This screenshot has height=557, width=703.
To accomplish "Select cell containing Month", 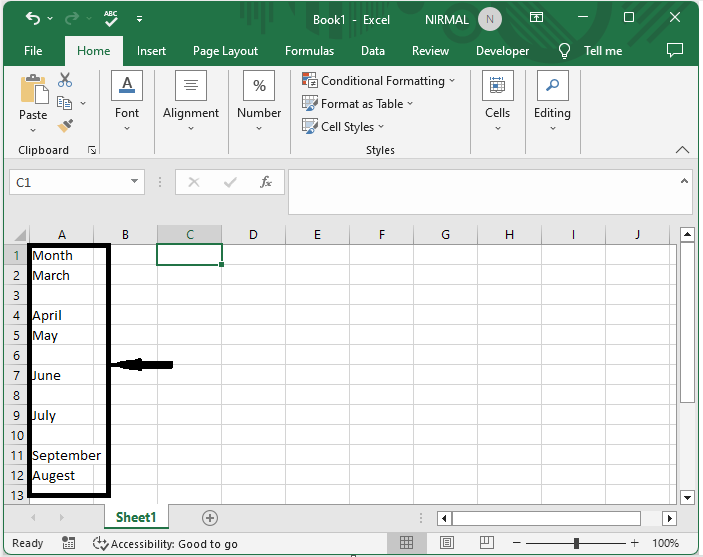I will (61, 255).
